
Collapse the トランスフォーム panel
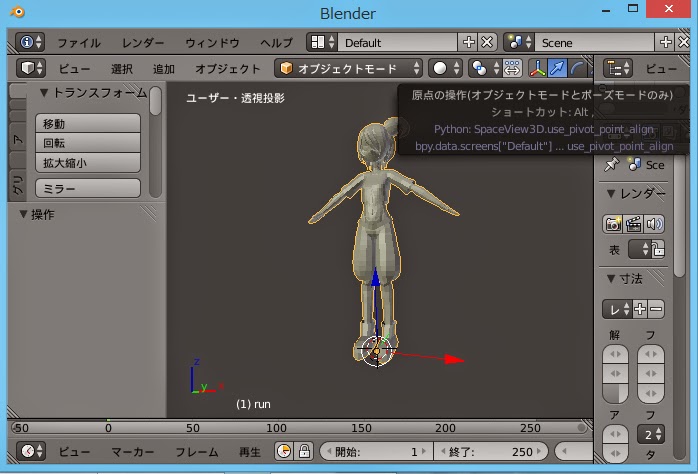click(44, 93)
